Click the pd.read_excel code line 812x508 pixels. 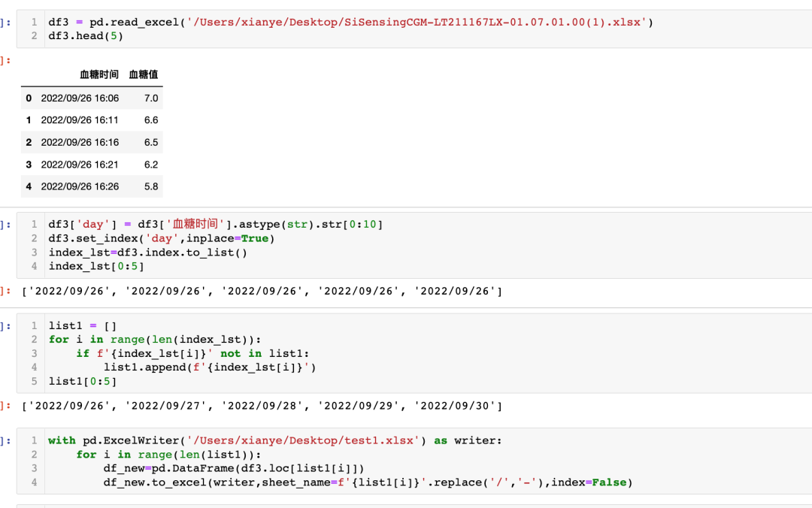pyautogui.click(x=350, y=23)
